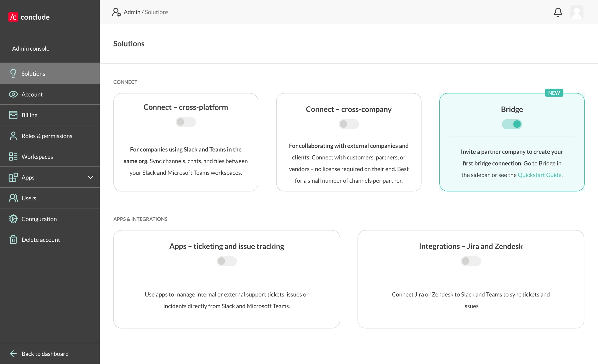The height and width of the screenshot is (364, 598).
Task: Click the Bridge card title
Action: [512, 109]
